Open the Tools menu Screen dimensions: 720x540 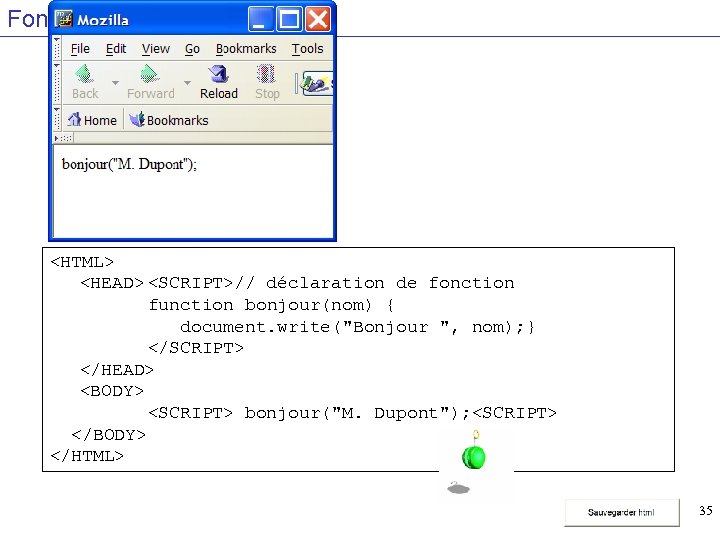[x=307, y=48]
